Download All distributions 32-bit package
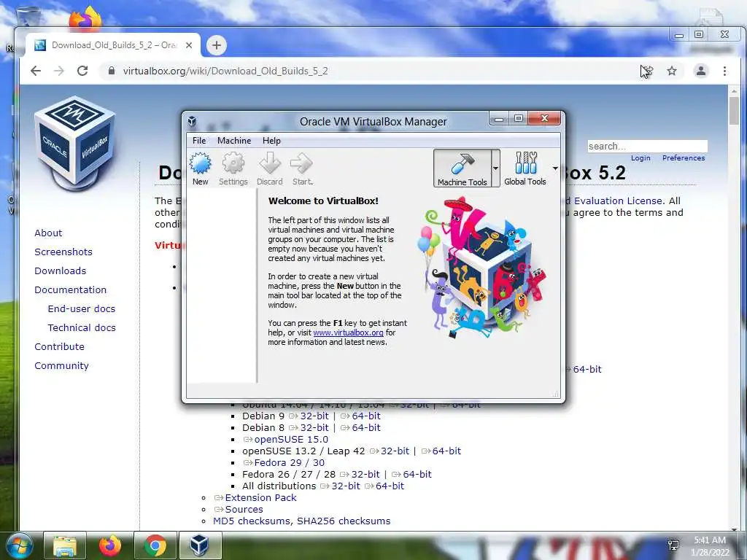Viewport: 747px width, 560px height. 346,486
